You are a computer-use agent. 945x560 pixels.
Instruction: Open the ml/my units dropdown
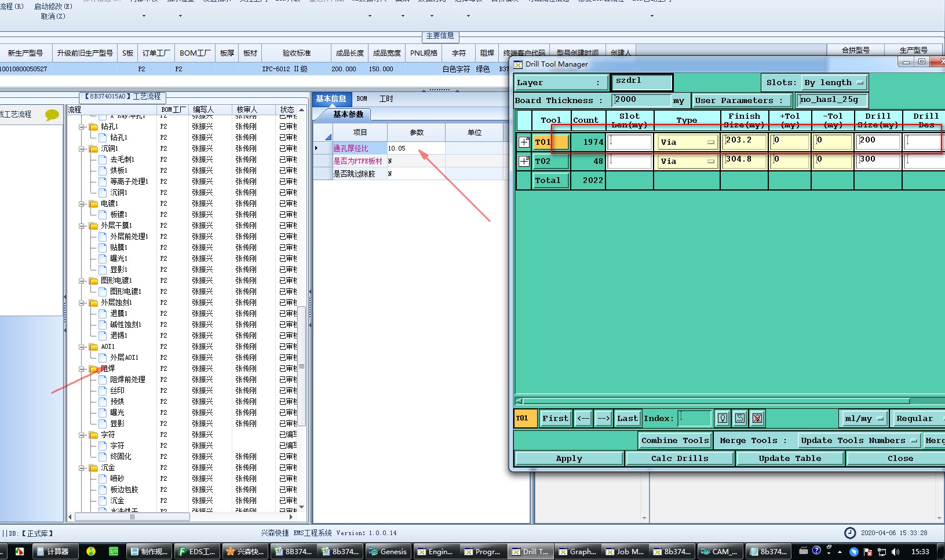pyautogui.click(x=864, y=418)
